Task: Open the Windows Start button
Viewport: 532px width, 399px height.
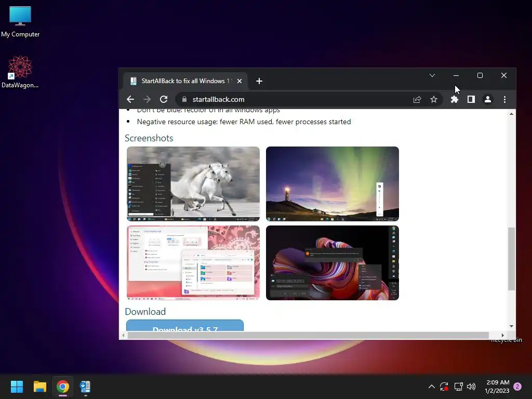Action: (17, 387)
